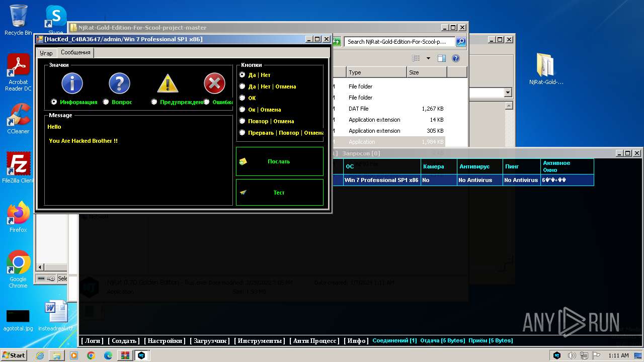Click the Type column header in Explorer
Screen dimensions: 644x362
click(375, 72)
